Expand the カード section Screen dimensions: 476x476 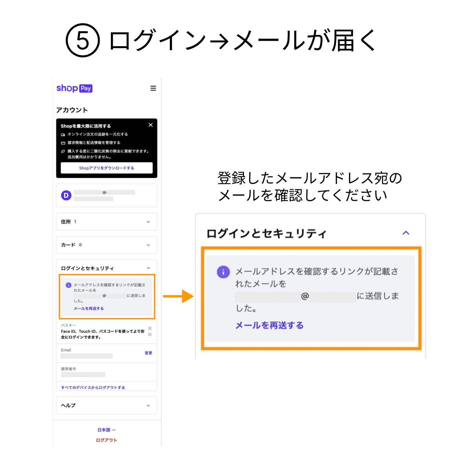point(148,245)
